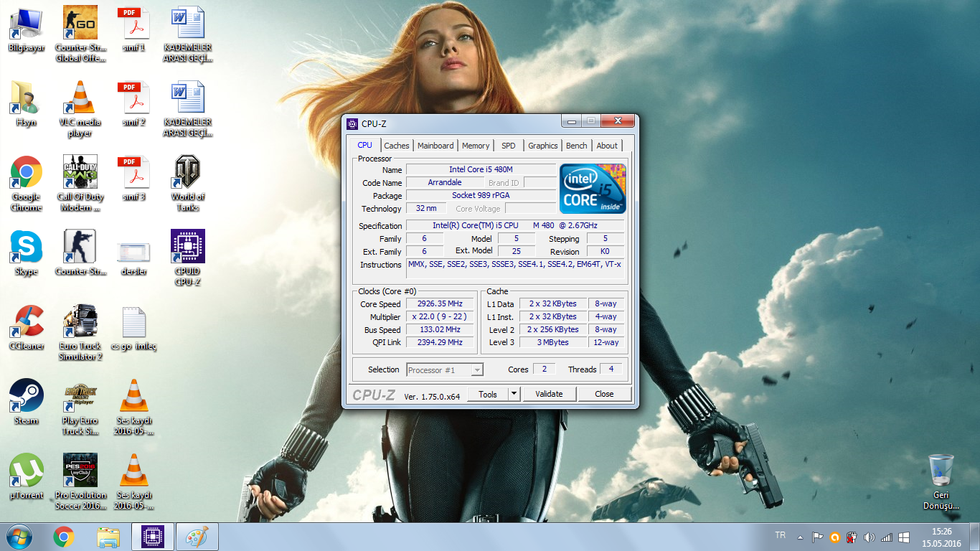Switch to the About tab
This screenshot has width=980, height=551.
coord(607,146)
